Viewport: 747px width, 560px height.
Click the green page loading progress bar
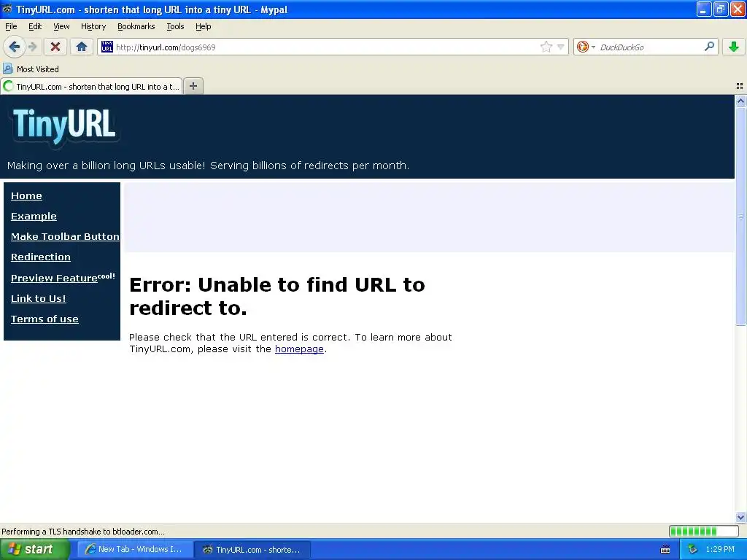point(704,532)
